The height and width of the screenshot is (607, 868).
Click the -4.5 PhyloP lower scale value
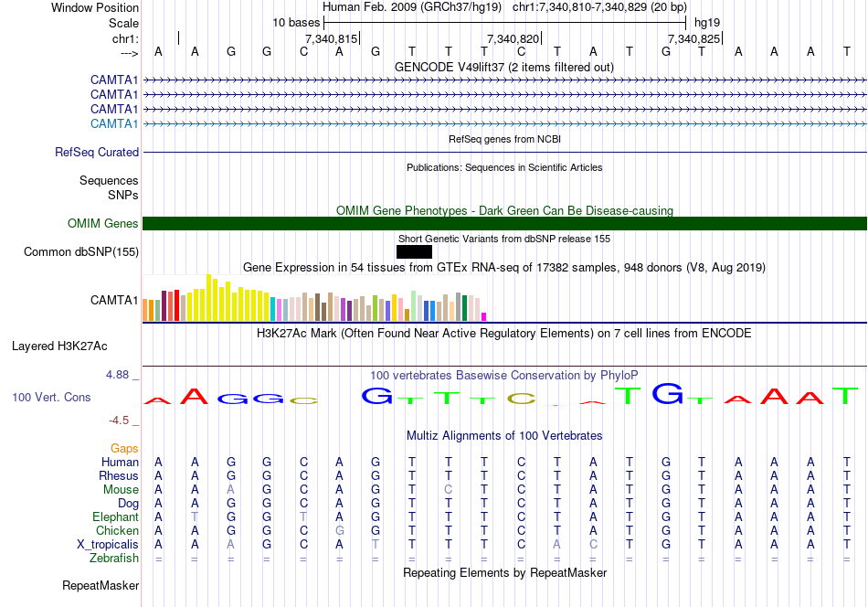[119, 421]
